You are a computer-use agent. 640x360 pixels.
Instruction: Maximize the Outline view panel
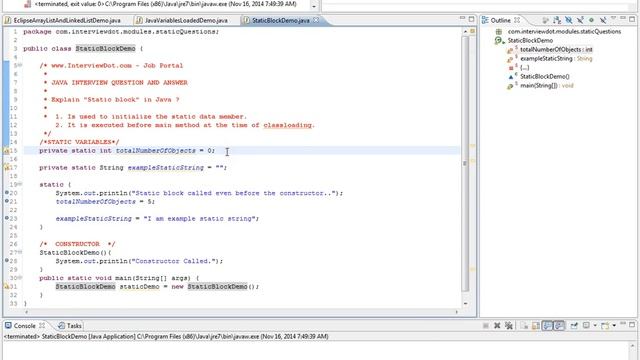pos(632,20)
